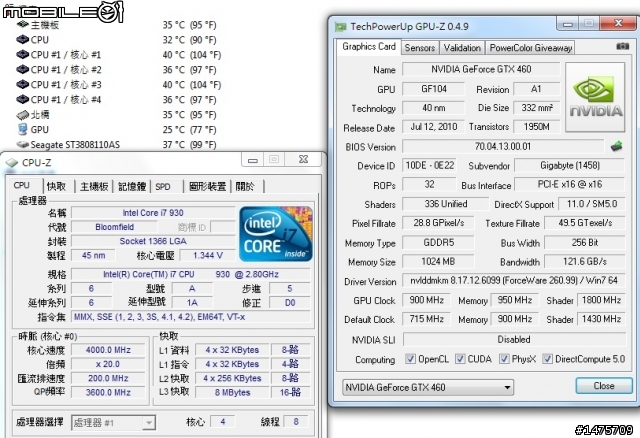Select the 快取 cache tab in CPU-Z
The width and height of the screenshot is (640, 438).
pos(56,187)
